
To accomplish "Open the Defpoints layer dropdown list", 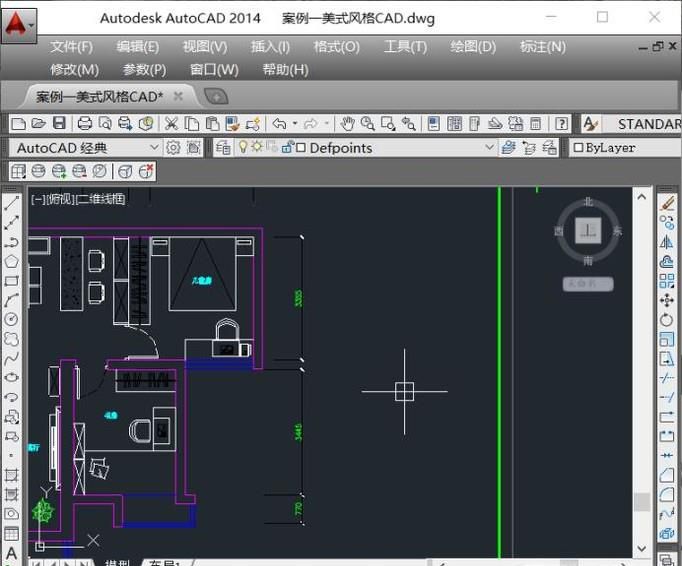I will click(x=489, y=148).
